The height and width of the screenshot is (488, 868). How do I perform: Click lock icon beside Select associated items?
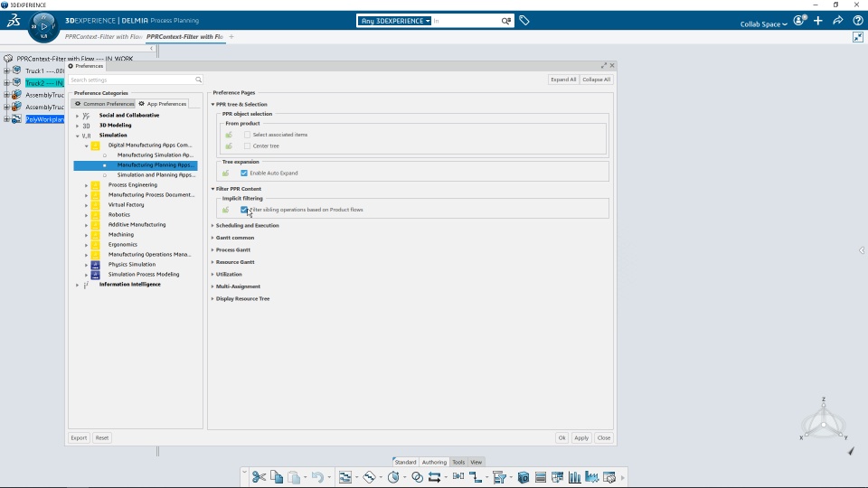(229, 135)
